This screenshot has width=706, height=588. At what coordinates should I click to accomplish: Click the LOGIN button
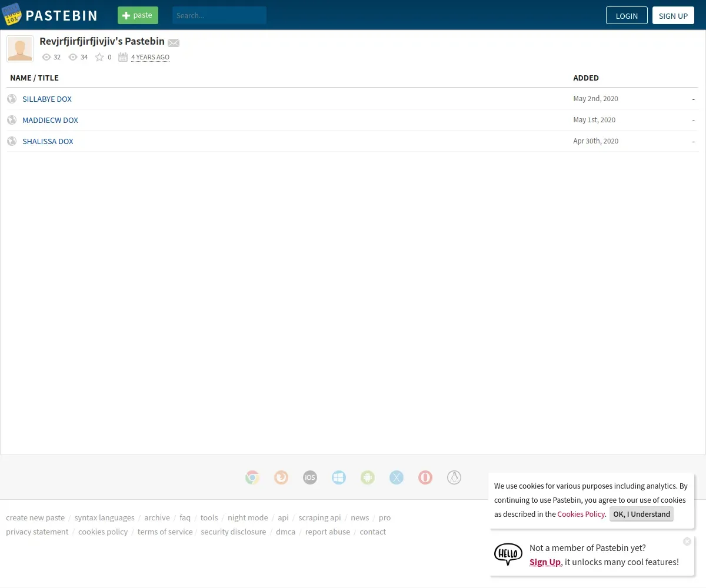tap(627, 15)
